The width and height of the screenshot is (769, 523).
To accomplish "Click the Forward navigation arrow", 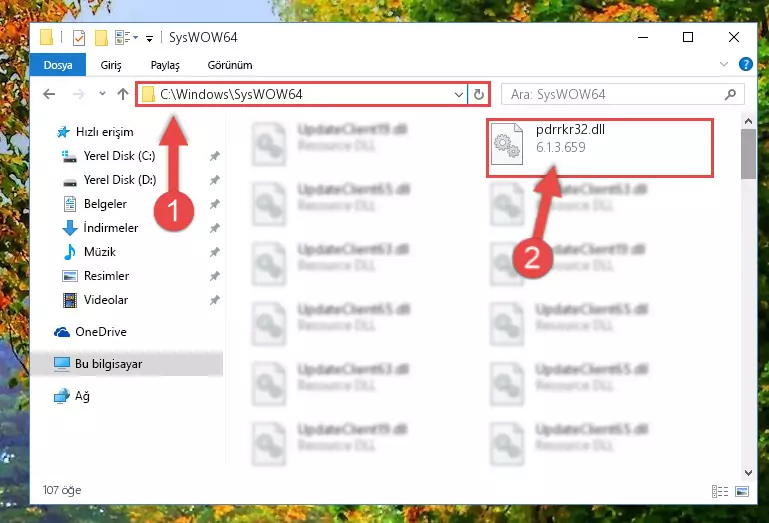I will coord(78,94).
